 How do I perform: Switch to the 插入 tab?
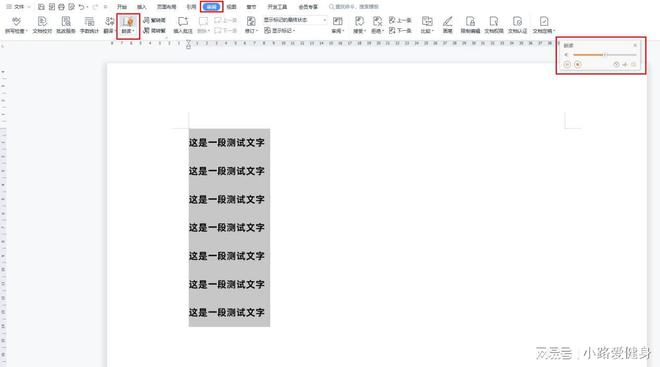[x=142, y=7]
